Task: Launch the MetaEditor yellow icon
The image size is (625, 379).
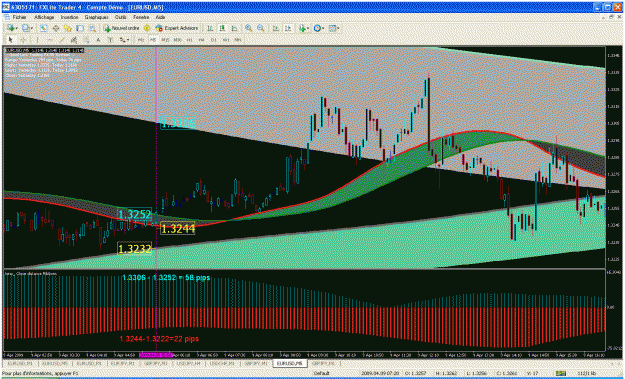Action: click(147, 28)
